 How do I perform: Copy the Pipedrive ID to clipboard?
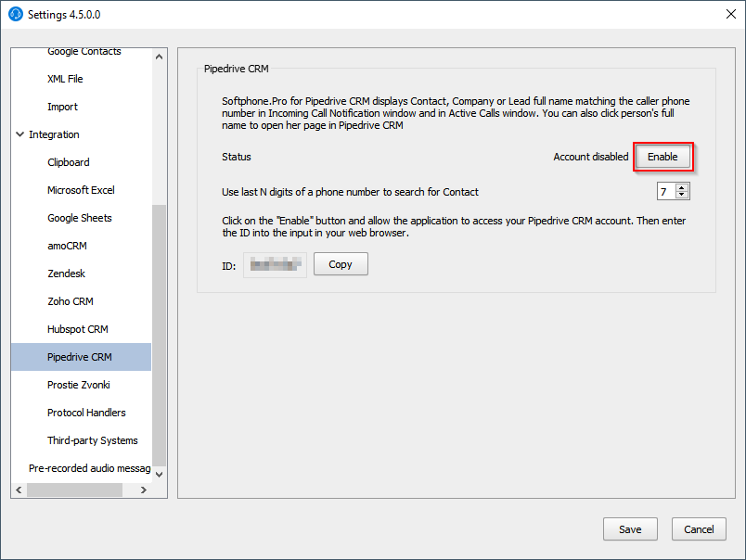click(340, 263)
